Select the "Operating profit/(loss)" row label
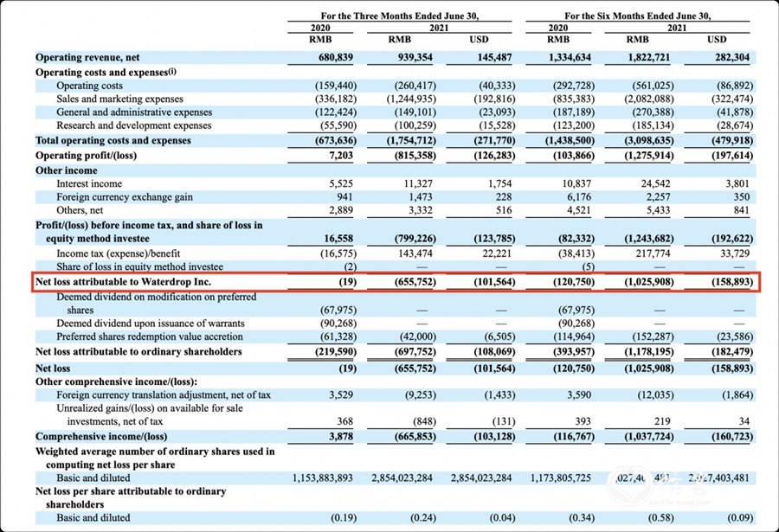 pos(86,156)
